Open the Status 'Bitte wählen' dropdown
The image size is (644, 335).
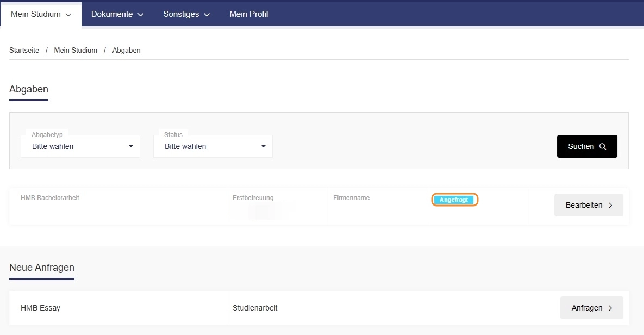[x=212, y=146]
